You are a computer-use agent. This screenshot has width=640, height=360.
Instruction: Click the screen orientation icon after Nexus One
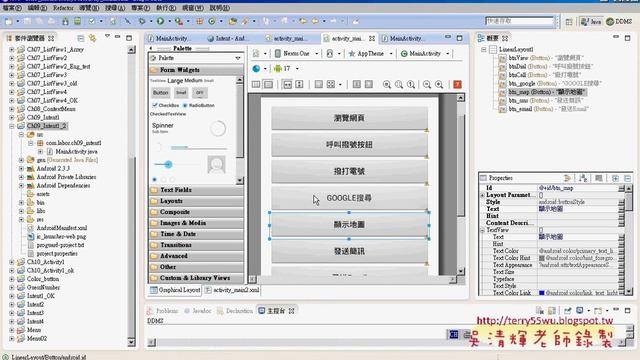(x=330, y=53)
